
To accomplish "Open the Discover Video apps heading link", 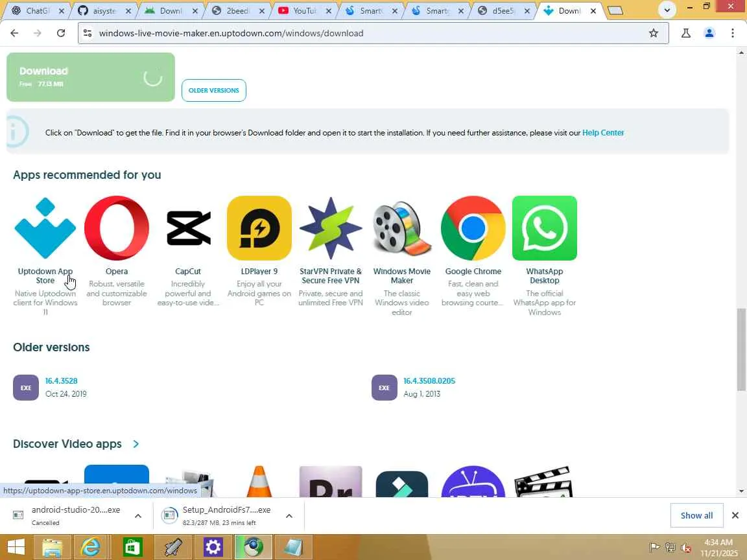I will click(x=67, y=444).
